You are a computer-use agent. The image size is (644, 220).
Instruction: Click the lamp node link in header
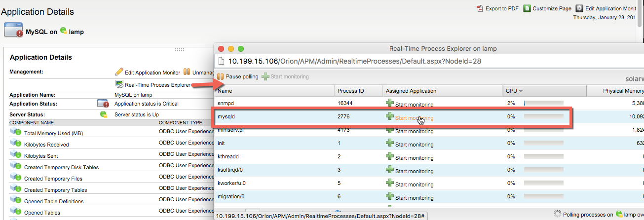coord(76,32)
